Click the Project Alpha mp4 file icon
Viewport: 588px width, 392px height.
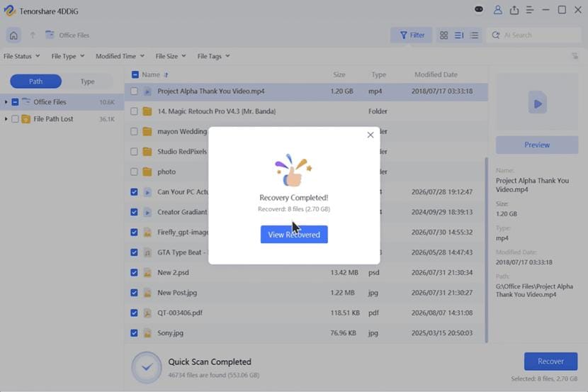147,91
